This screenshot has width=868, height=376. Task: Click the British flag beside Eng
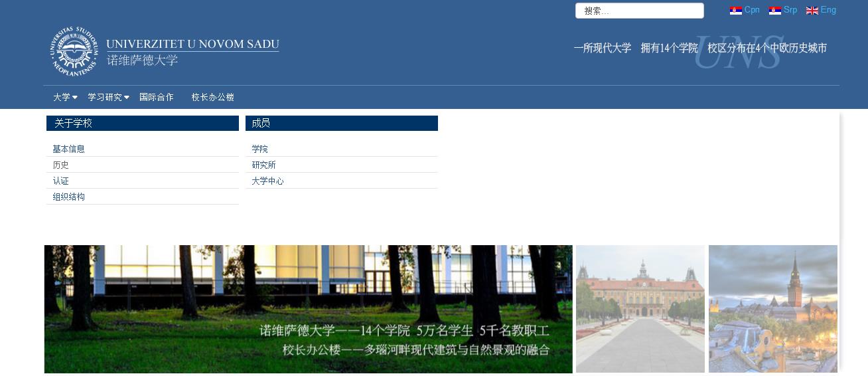coord(812,11)
